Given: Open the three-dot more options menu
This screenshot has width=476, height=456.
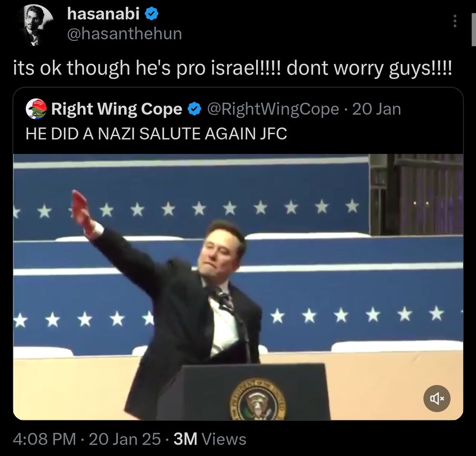Looking at the screenshot, I should tap(455, 21).
